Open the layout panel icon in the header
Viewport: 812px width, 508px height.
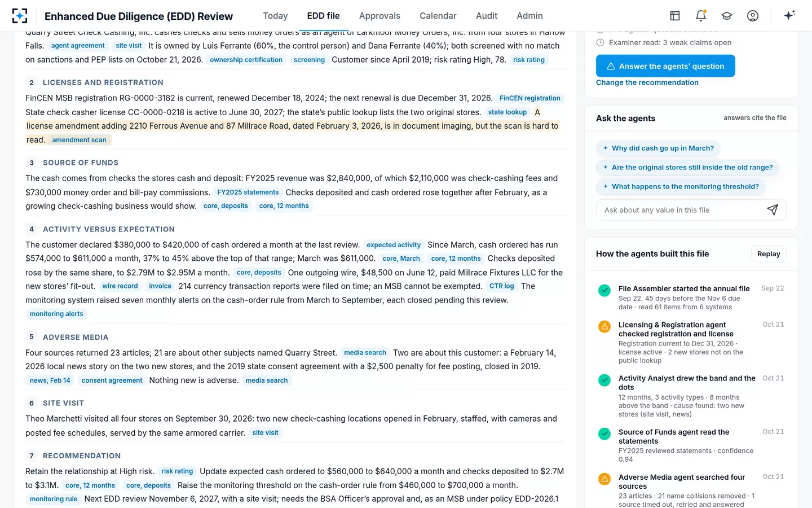675,16
